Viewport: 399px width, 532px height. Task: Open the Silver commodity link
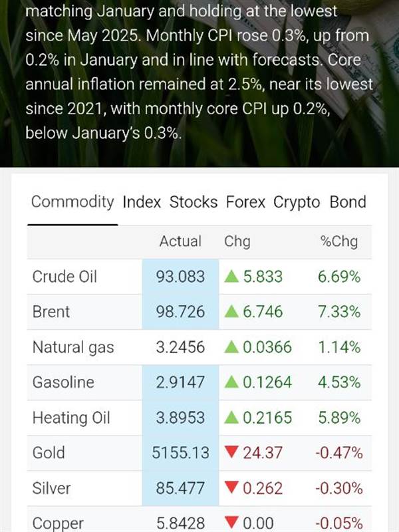51,488
